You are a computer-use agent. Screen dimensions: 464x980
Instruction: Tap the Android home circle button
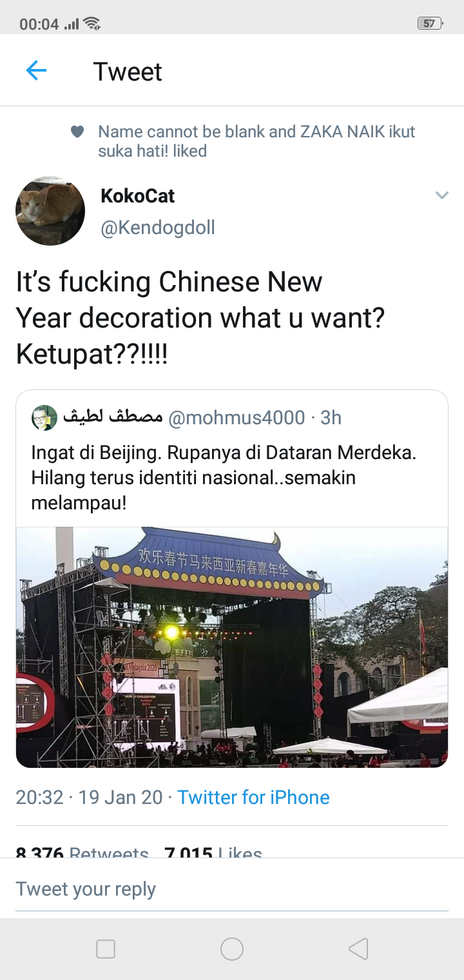pyautogui.click(x=232, y=949)
